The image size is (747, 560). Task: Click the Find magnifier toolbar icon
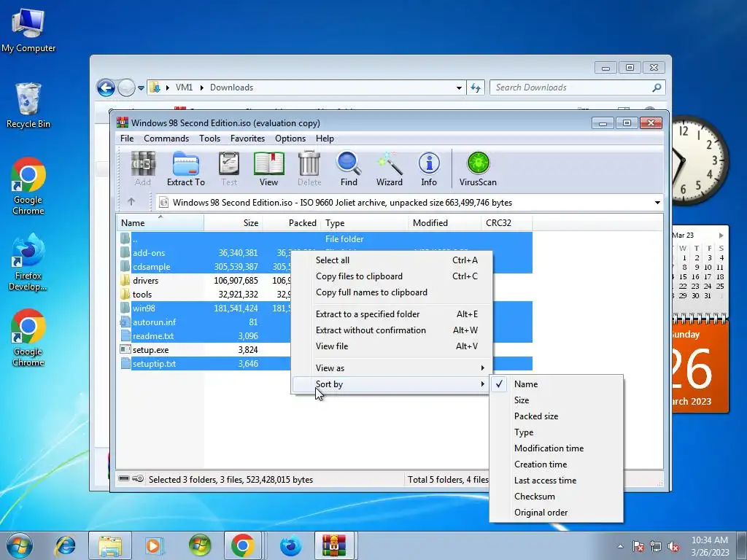point(349,168)
